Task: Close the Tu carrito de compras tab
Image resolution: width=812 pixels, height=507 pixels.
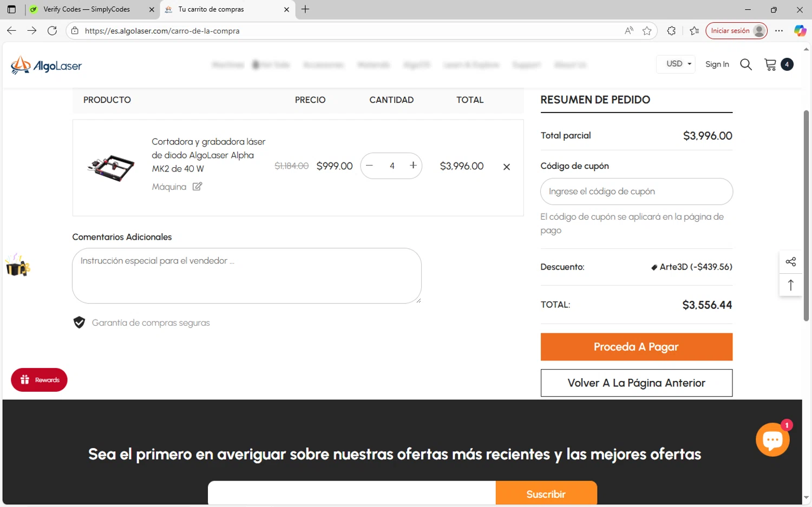Action: 286,9
